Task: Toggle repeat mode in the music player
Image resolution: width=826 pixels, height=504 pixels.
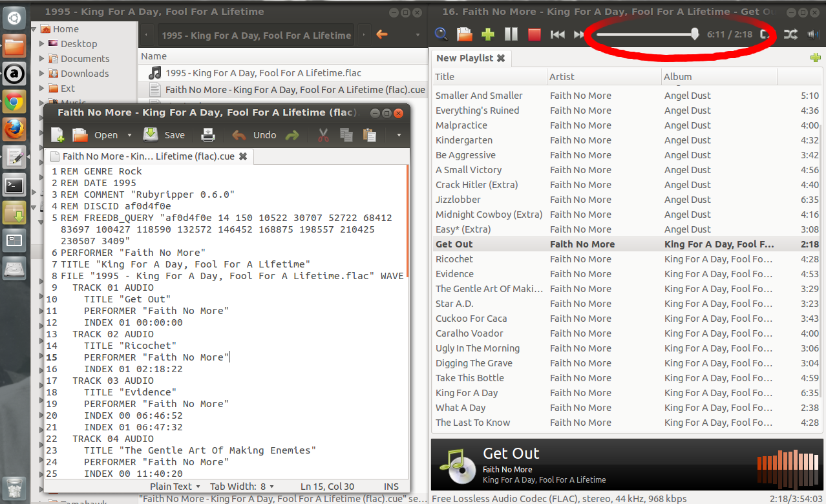Action: [766, 34]
